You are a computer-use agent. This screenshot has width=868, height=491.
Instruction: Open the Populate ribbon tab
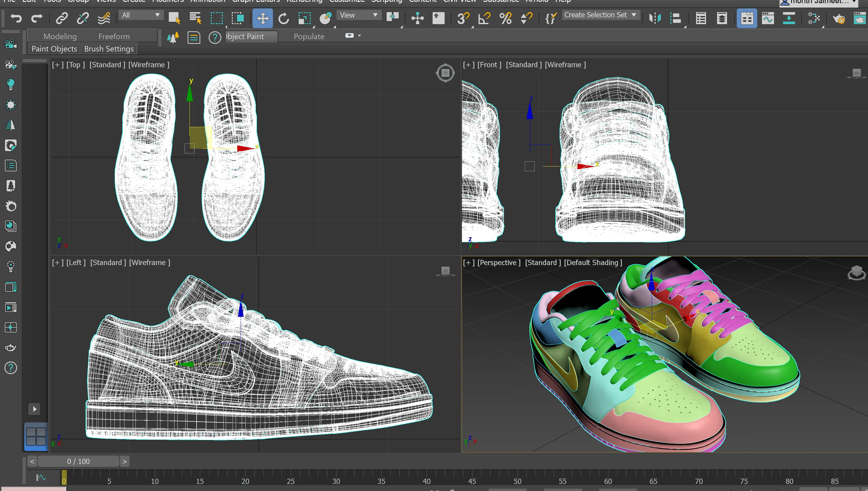click(x=309, y=36)
